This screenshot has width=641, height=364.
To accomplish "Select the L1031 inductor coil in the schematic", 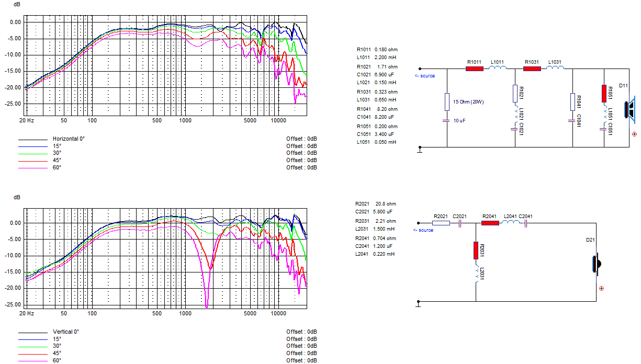I will [556, 67].
